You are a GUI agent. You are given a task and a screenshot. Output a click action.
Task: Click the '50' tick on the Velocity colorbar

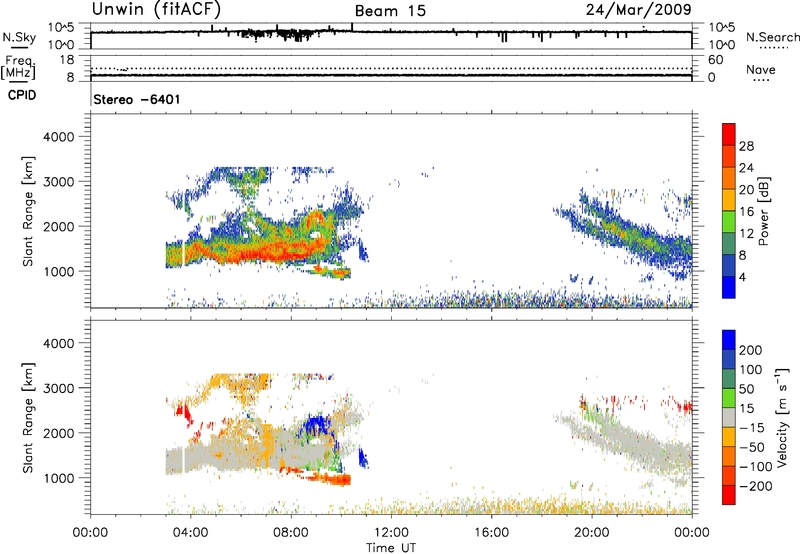(747, 389)
